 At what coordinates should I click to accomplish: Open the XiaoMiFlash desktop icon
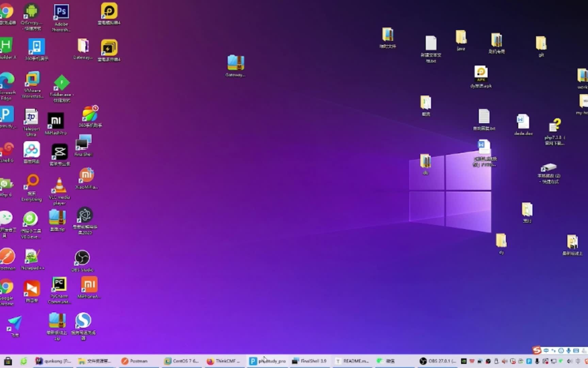[x=86, y=179]
